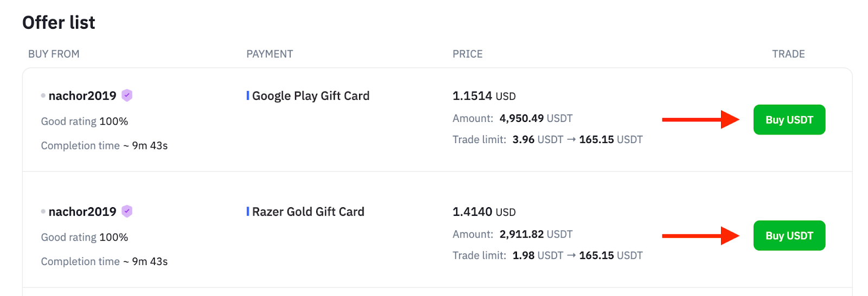Click the BUY FROM column header
The image size is (868, 296).
point(54,54)
